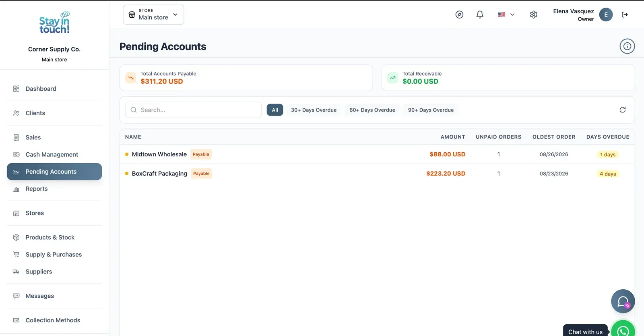Click the $223.20 USD amount

point(446,174)
